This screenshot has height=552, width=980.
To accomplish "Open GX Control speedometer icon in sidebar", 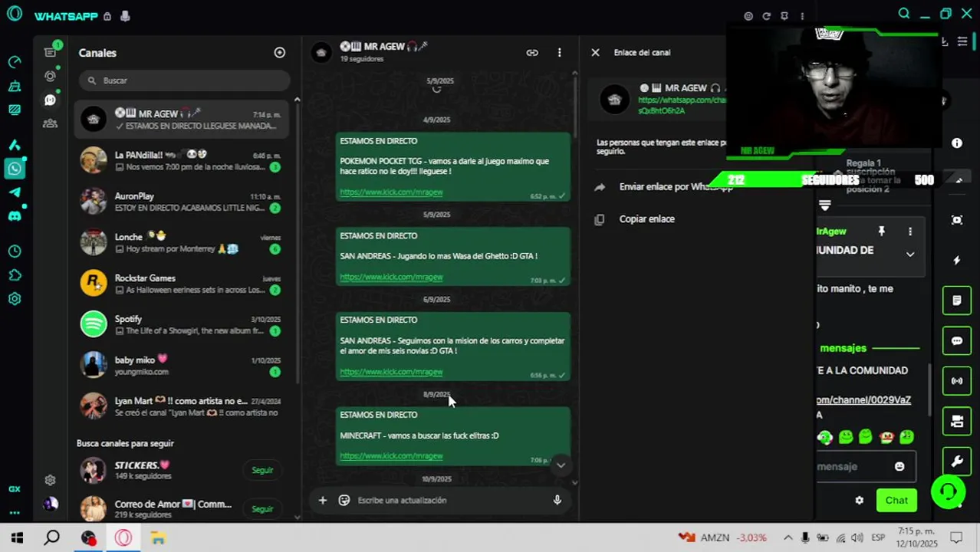I will 15,62.
